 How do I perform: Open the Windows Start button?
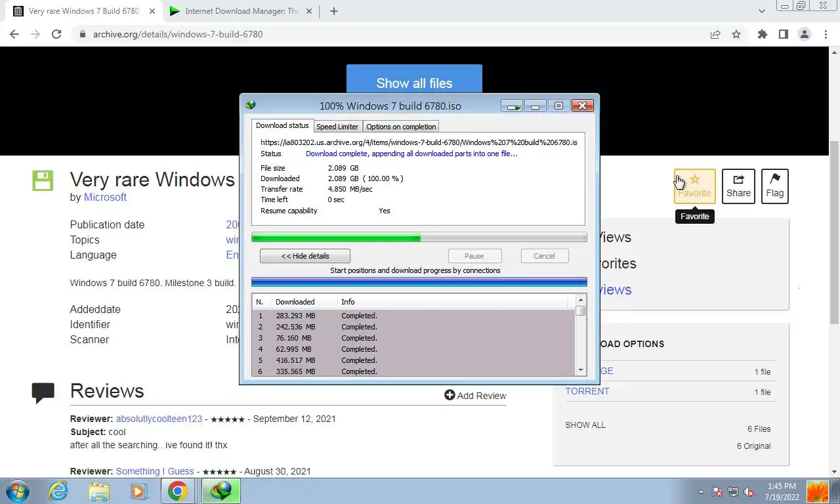tap(16, 491)
